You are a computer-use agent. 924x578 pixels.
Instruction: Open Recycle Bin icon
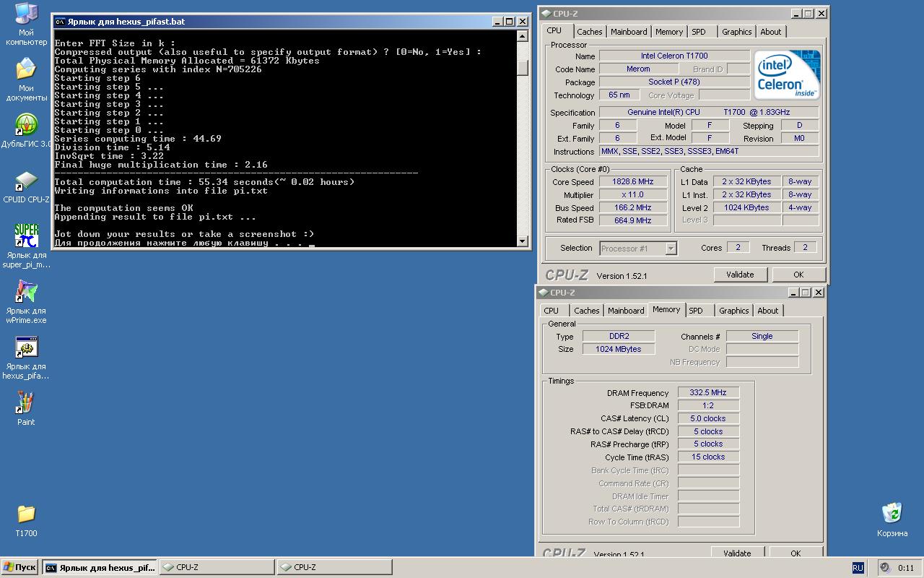[892, 519]
